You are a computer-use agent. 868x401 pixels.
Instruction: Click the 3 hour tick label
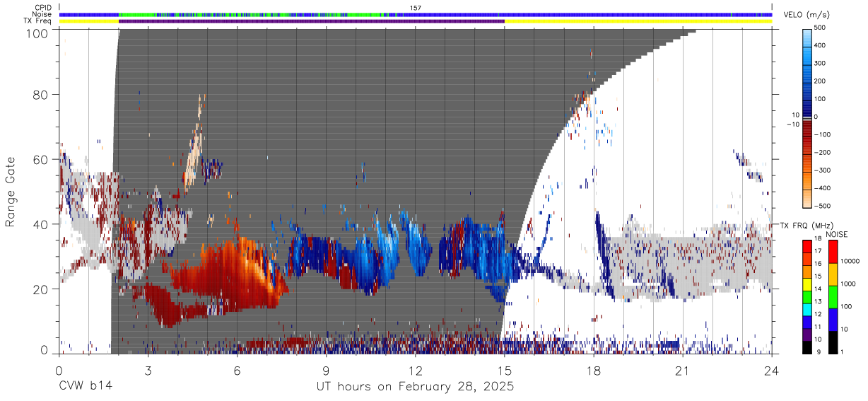(148, 370)
